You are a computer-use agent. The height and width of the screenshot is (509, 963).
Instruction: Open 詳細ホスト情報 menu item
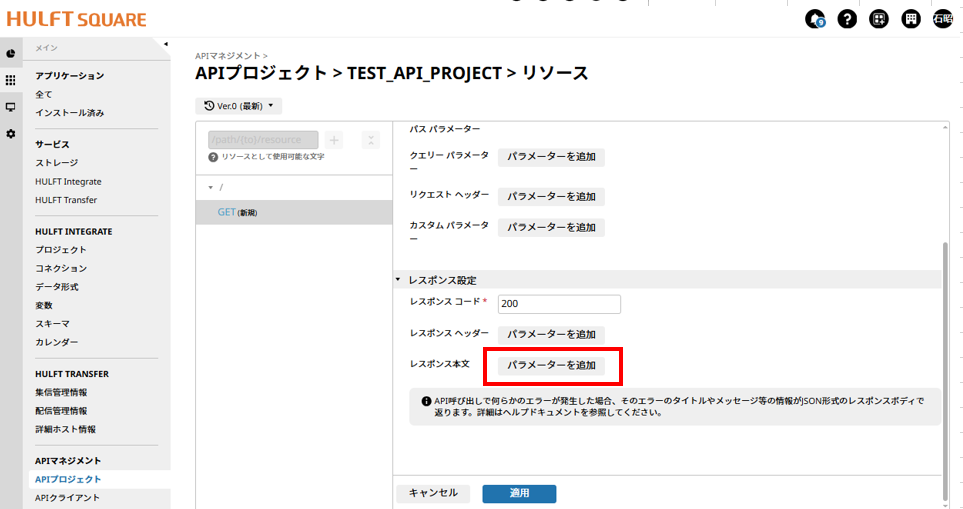coord(65,429)
